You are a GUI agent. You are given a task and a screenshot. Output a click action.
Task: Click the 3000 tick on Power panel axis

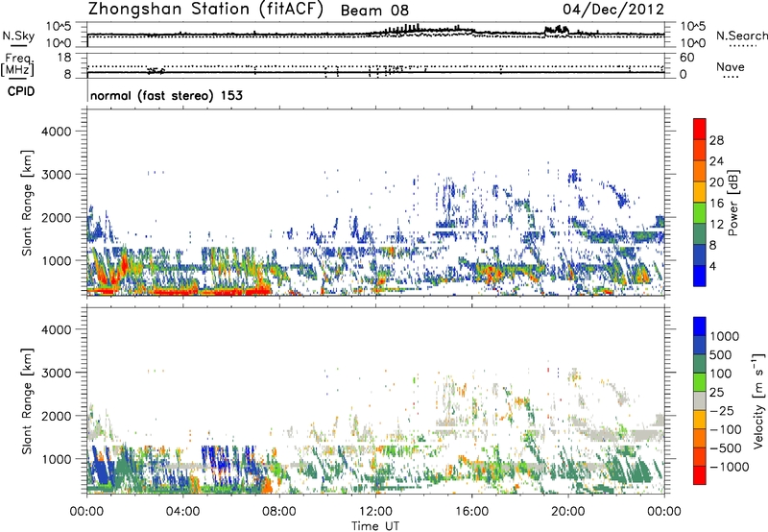(56, 175)
